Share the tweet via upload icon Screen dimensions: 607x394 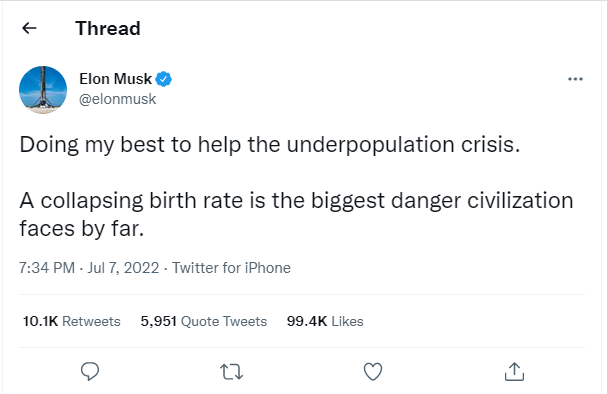[514, 372]
